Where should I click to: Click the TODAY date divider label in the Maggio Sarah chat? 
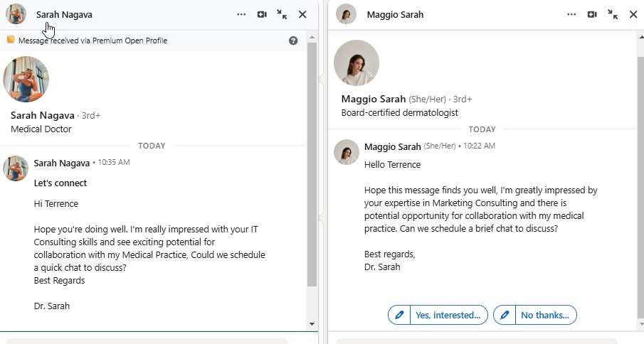(482, 129)
